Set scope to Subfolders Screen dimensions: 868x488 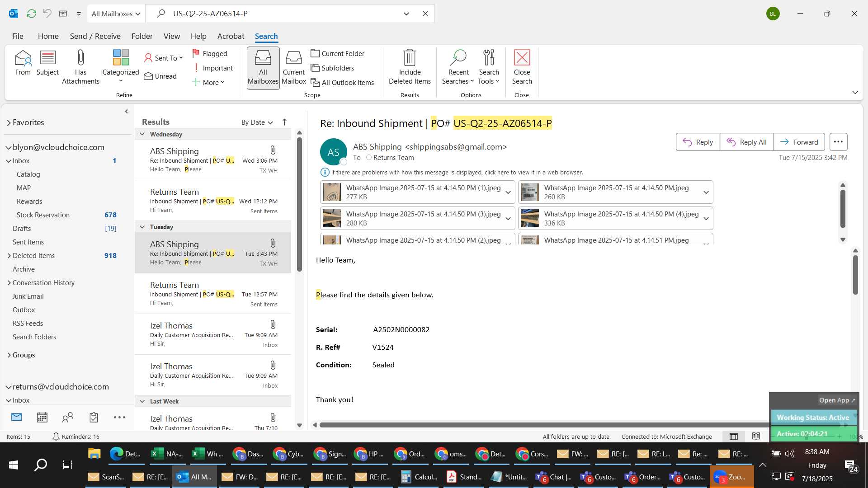(332, 68)
